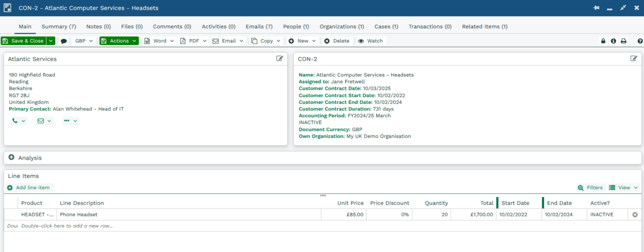Click the '0%' price discount cell
The height and width of the screenshot is (252, 644).
coord(389,214)
